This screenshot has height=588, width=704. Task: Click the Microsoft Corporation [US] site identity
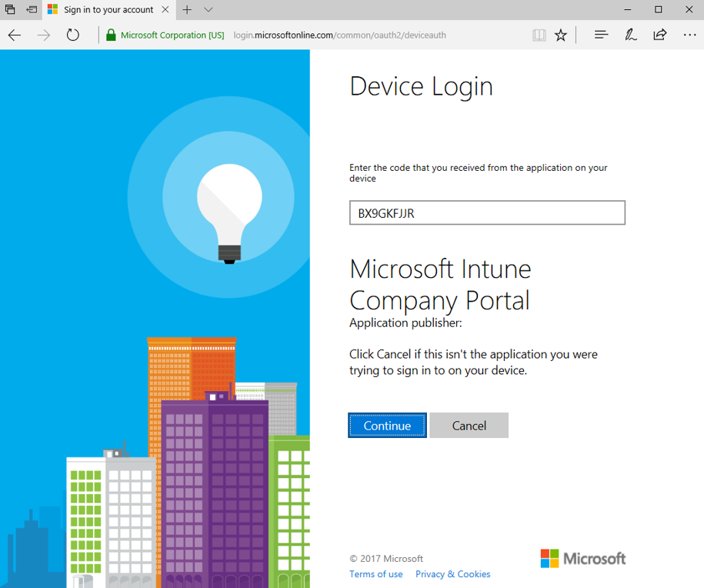(x=172, y=35)
